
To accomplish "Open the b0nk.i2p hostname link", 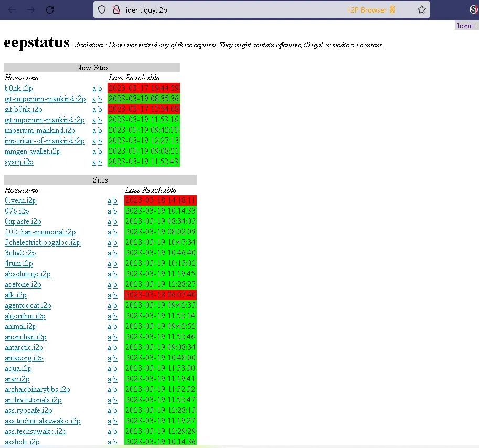I will 19,88.
